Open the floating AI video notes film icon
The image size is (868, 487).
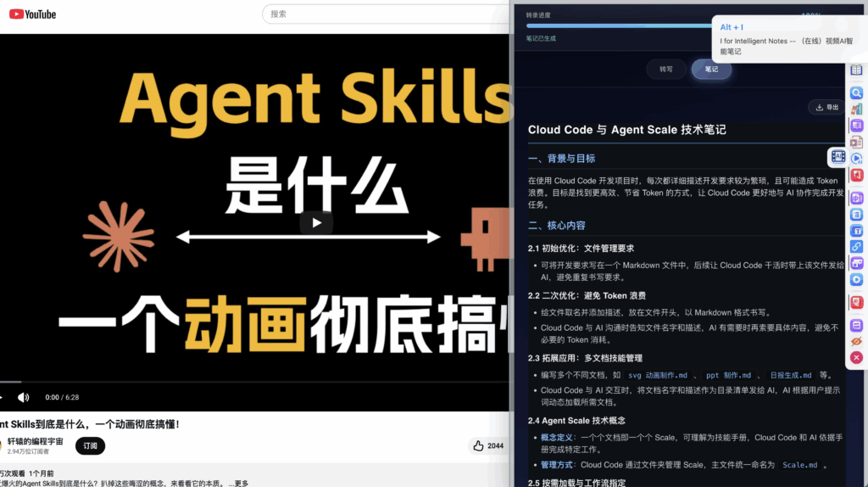click(837, 157)
